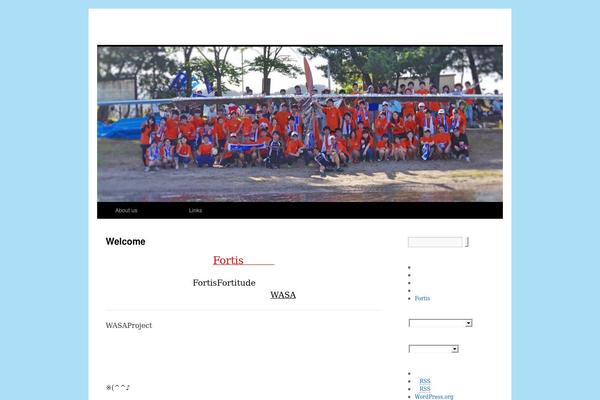Open the first RSS feed link
This screenshot has width=600, height=400.
coord(425,381)
